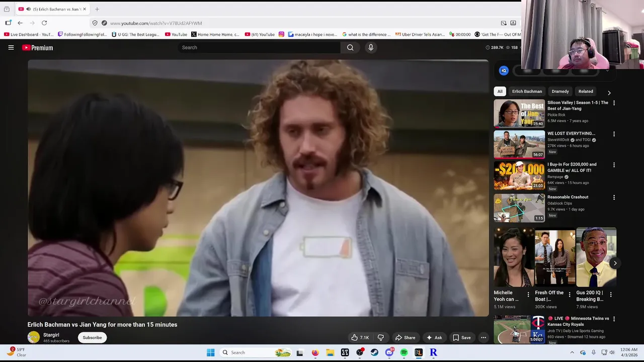Open the YouTube hamburger guide menu
Viewport: 644px width, 362px height.
tap(11, 48)
